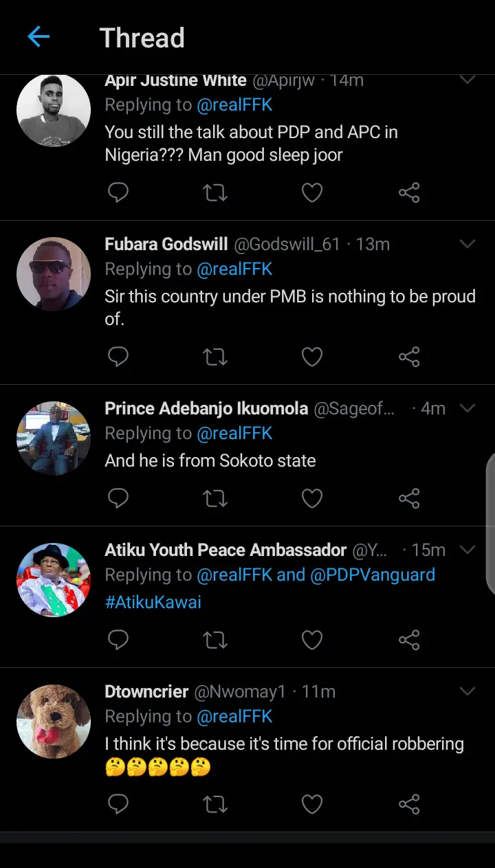Like Dtowncrier's tweet
Image resolution: width=495 pixels, height=868 pixels.
(312, 804)
